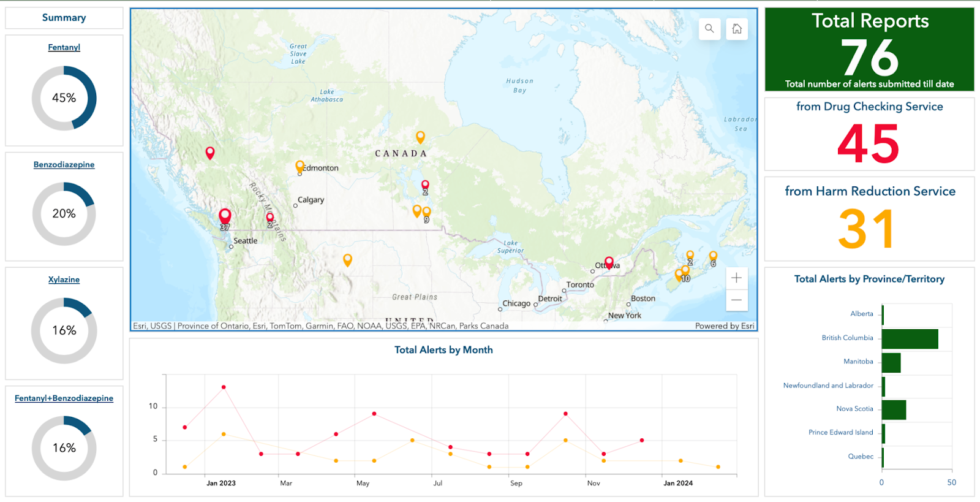
Task: Select the British Columbia bar in the chart
Action: pos(910,339)
